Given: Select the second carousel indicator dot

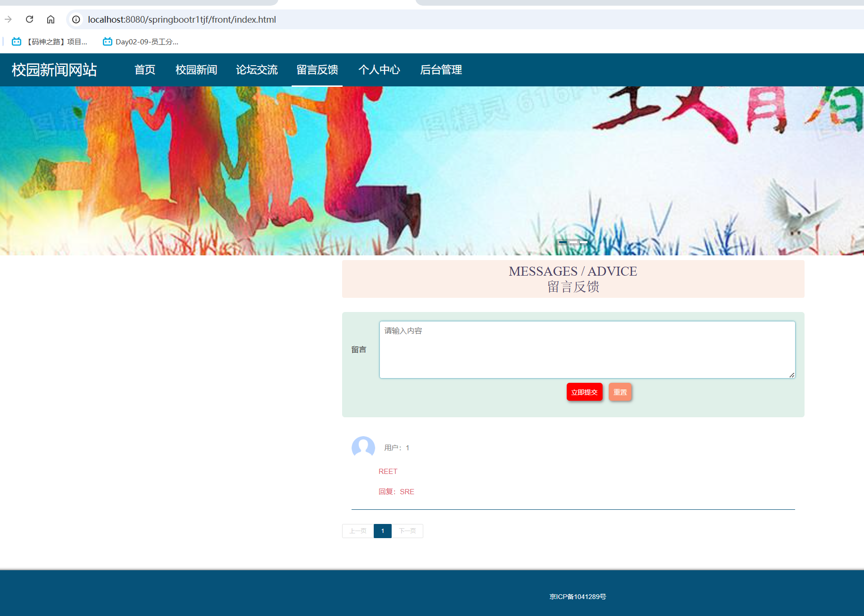Looking at the screenshot, I should pyautogui.click(x=574, y=242).
